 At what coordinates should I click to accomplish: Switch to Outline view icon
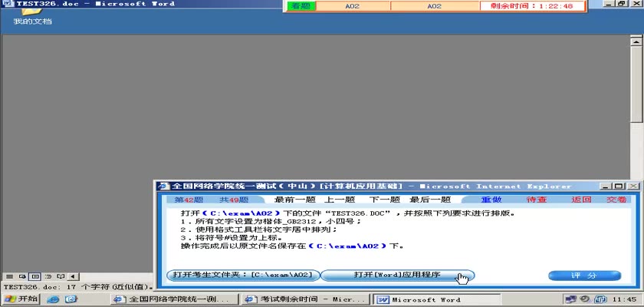[x=48, y=276]
